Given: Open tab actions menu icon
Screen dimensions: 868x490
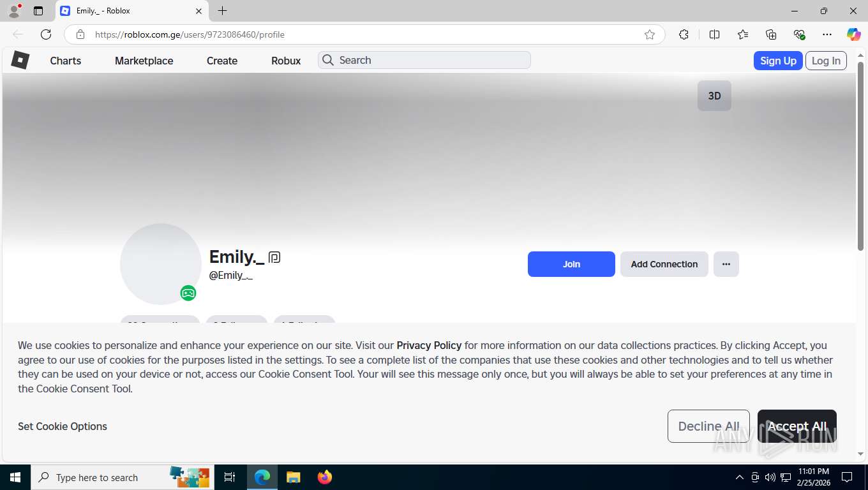Looking at the screenshot, I should [38, 11].
